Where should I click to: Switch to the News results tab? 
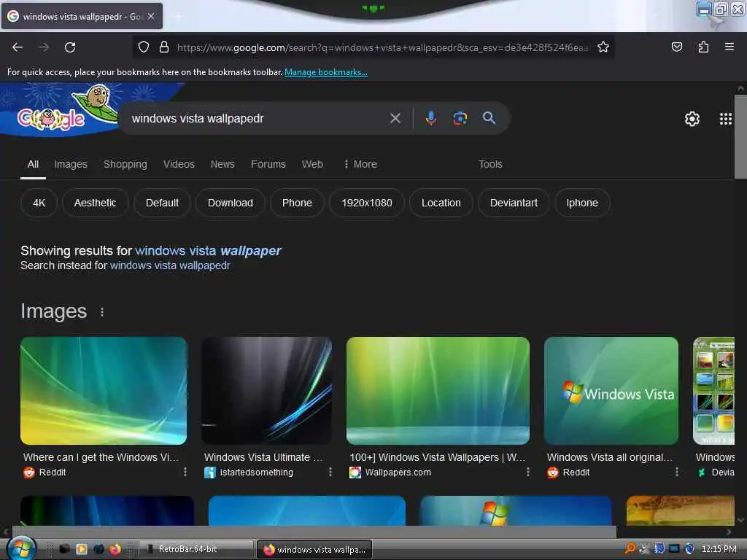point(222,164)
